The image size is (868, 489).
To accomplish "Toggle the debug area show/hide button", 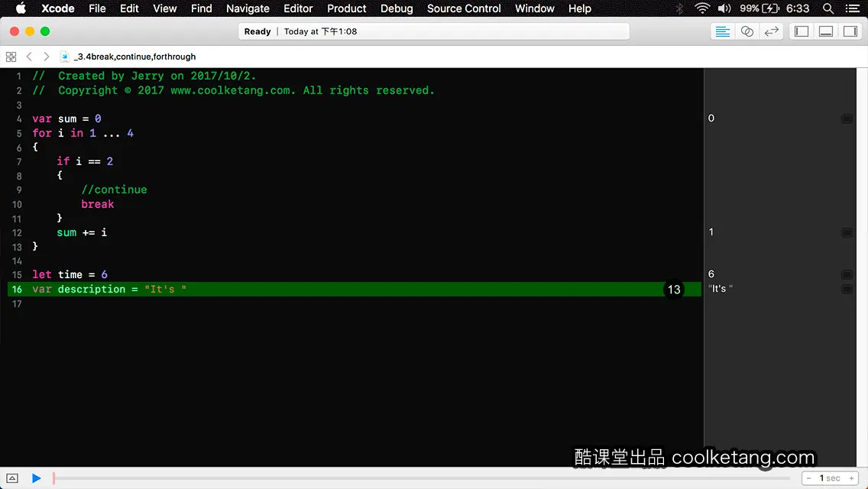I will click(12, 478).
